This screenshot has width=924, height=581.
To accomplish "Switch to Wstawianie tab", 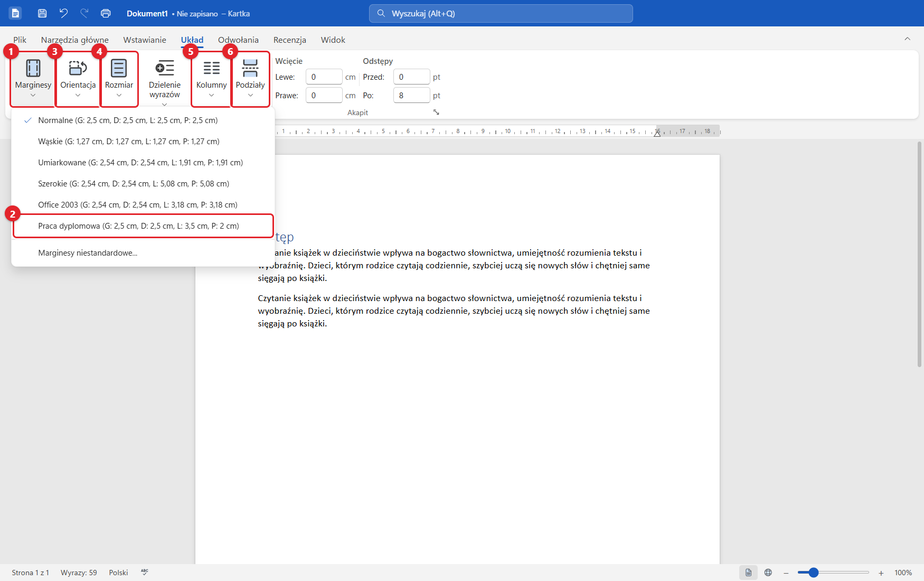I will coord(145,40).
